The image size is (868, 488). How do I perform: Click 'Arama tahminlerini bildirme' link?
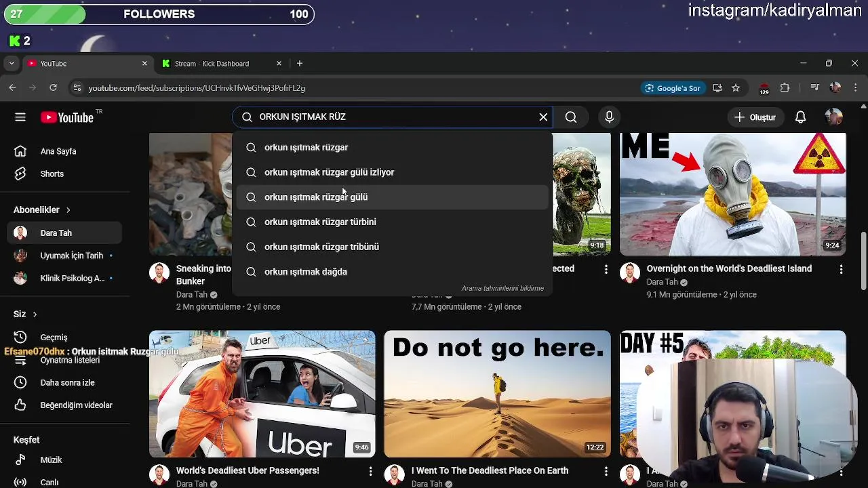tap(502, 288)
